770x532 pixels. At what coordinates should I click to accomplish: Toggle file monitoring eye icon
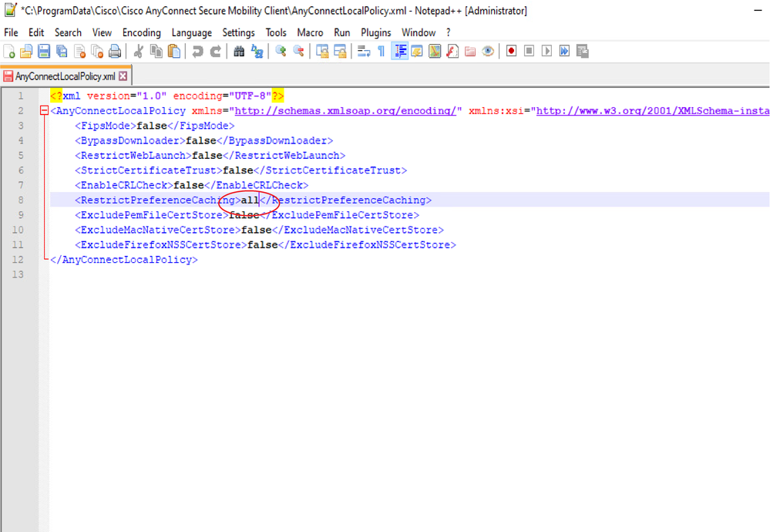tap(488, 51)
